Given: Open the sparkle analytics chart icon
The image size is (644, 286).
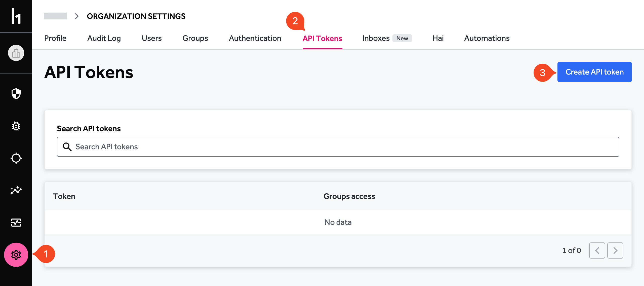Looking at the screenshot, I should coord(16,190).
